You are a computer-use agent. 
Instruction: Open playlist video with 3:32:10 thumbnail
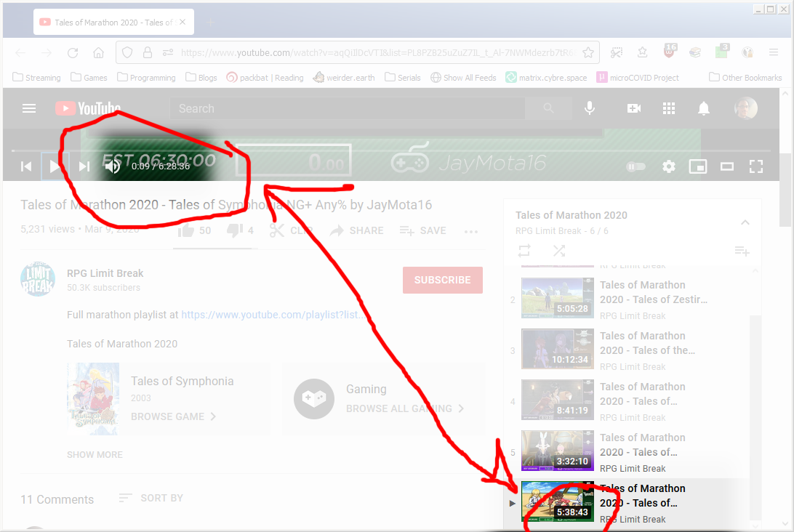(x=558, y=451)
